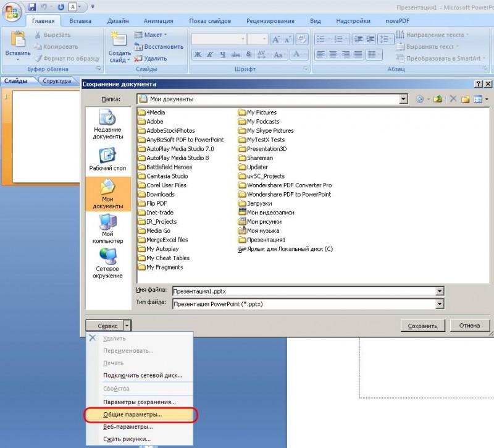Screen dimensions: 494x448
Task: Select slide 1 thumbnail in Slides pane
Action: pyautogui.click(x=46, y=137)
